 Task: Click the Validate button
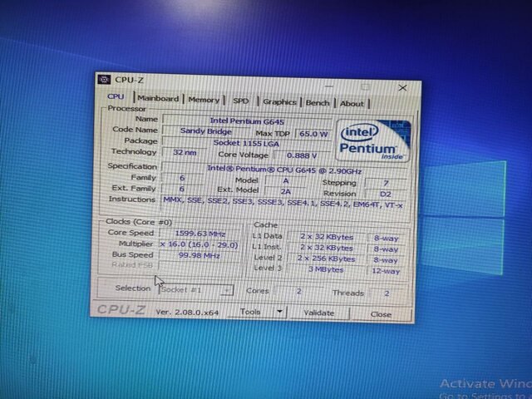click(x=318, y=313)
